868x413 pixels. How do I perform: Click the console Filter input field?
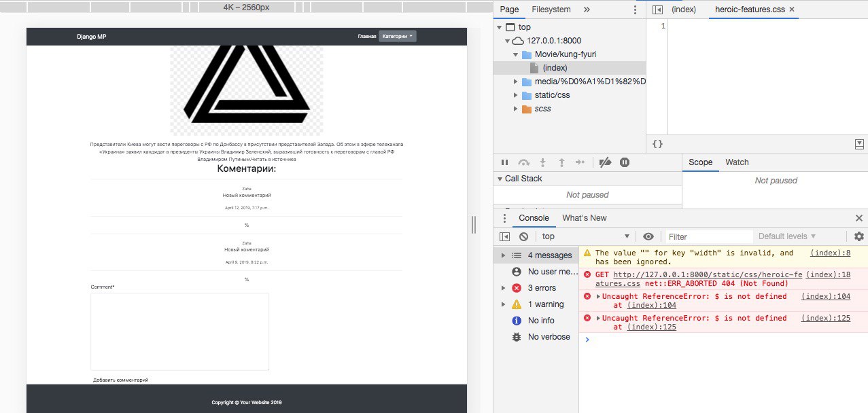[709, 236]
